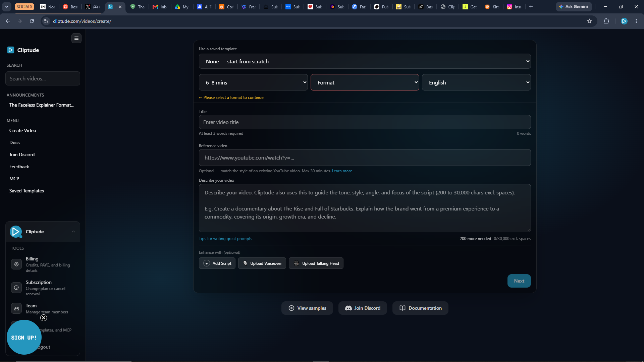Reload the page

[x=32, y=21]
